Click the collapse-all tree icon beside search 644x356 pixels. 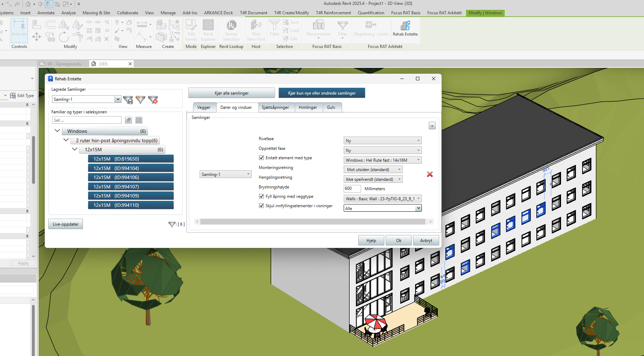click(128, 120)
